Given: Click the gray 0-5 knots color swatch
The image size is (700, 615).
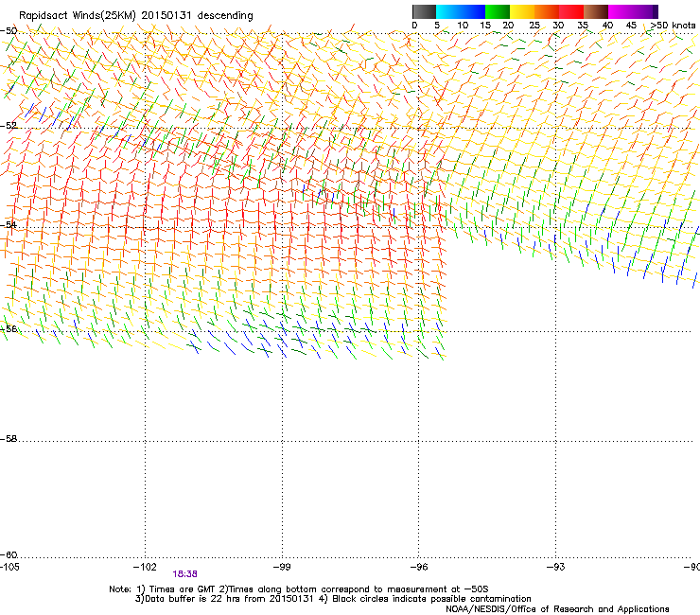Looking at the screenshot, I should click(x=424, y=11).
